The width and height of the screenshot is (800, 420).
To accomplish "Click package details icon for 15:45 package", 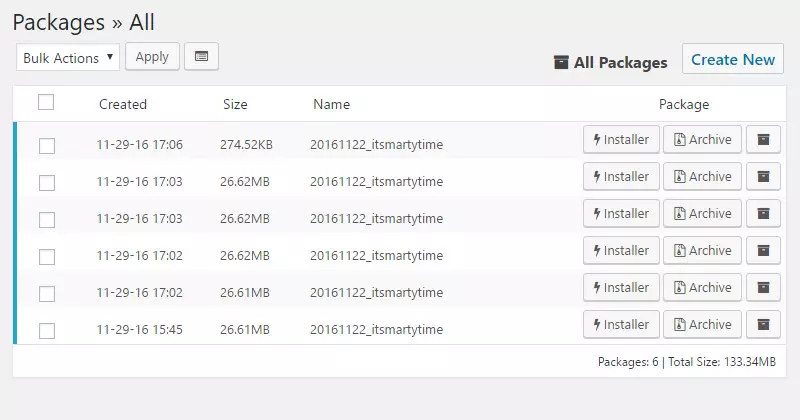I will 763,325.
